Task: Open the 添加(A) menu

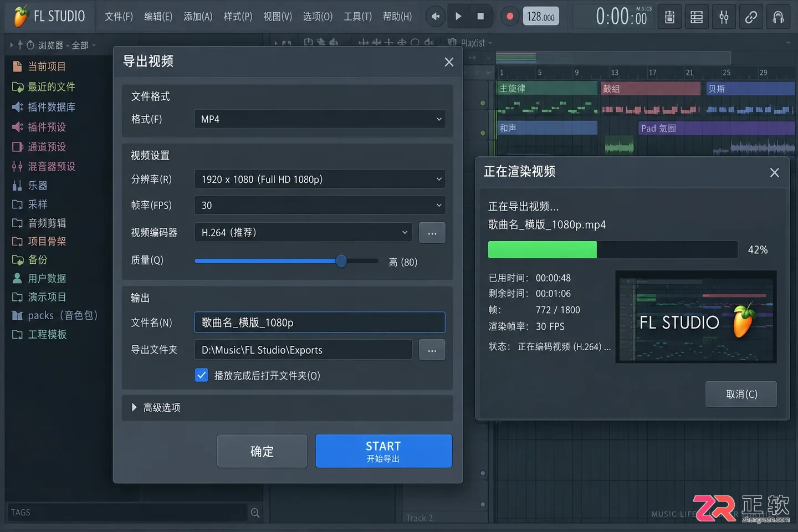Action: pyautogui.click(x=198, y=17)
